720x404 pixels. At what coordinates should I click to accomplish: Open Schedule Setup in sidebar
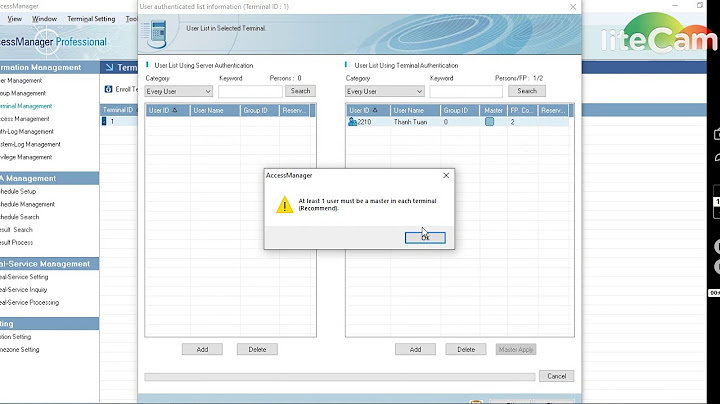[18, 191]
